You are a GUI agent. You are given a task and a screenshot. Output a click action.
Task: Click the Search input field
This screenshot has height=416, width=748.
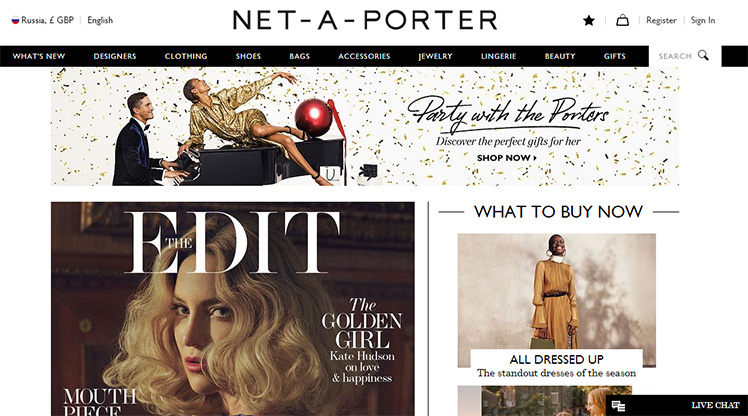pyautogui.click(x=675, y=56)
